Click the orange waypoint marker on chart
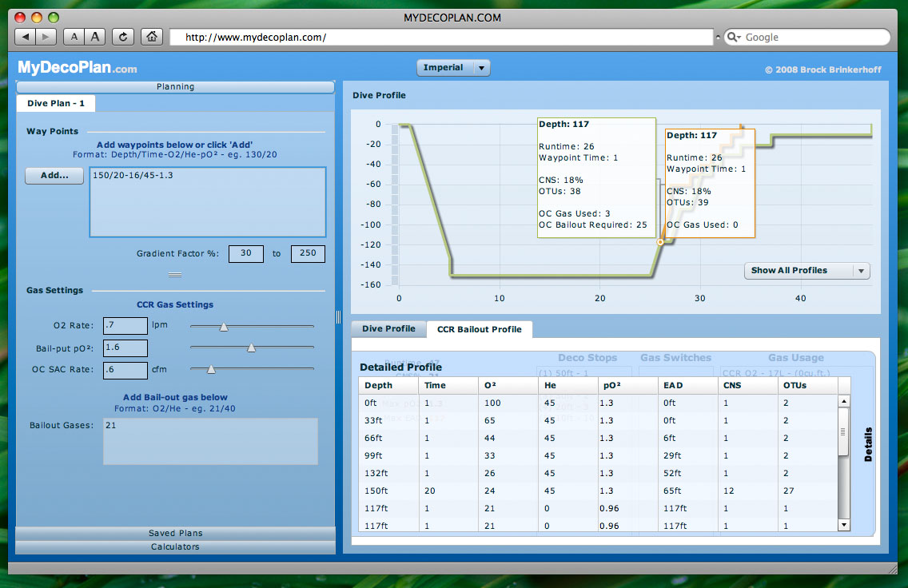908x588 pixels. [x=660, y=242]
